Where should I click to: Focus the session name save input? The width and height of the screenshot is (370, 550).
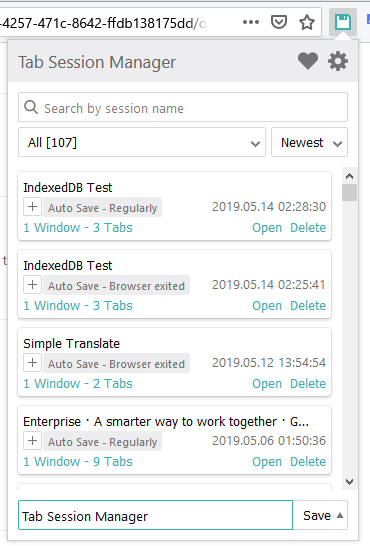(155, 515)
